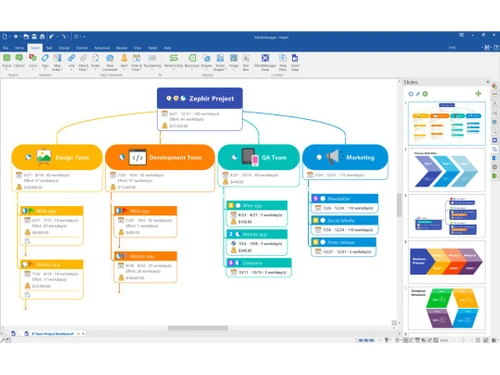
Task: Set an Alert with bell icon
Action: tap(124, 58)
